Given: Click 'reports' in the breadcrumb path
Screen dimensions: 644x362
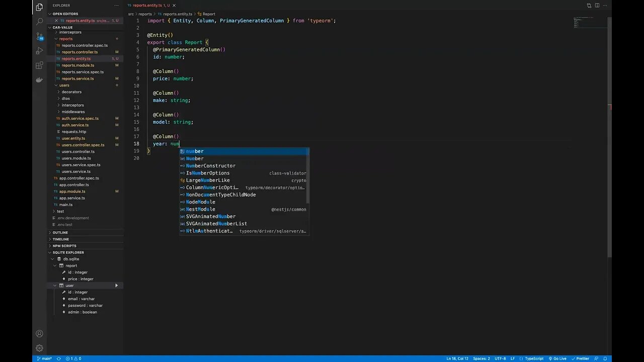Looking at the screenshot, I should 145,14.
